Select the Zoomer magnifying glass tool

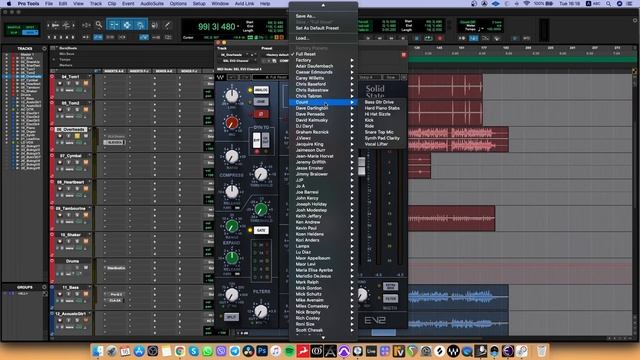pyautogui.click(x=99, y=25)
